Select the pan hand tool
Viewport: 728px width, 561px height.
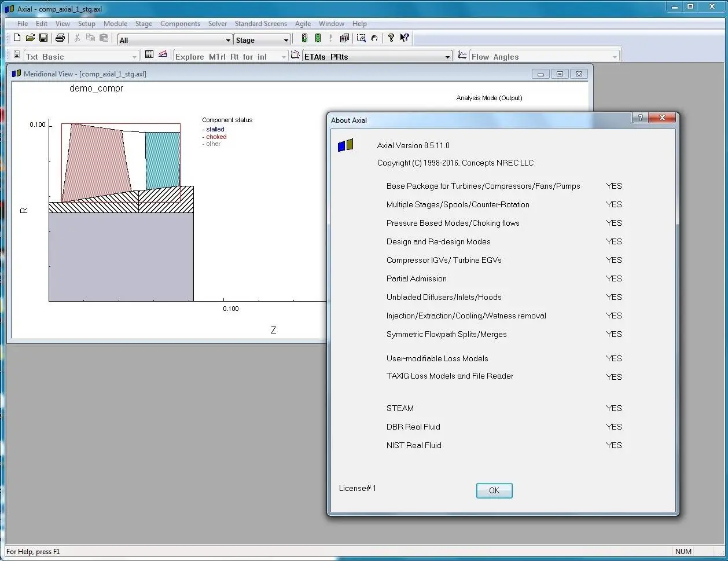click(x=374, y=38)
